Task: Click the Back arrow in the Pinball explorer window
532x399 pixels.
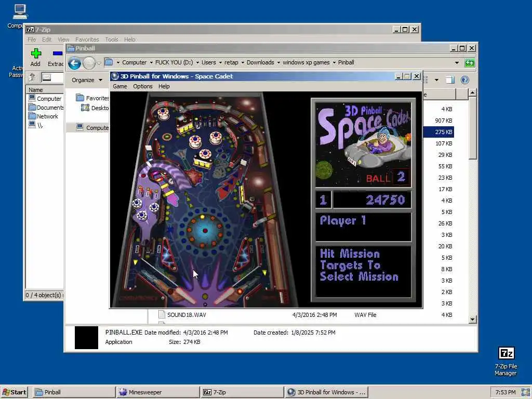Action: pyautogui.click(x=74, y=63)
